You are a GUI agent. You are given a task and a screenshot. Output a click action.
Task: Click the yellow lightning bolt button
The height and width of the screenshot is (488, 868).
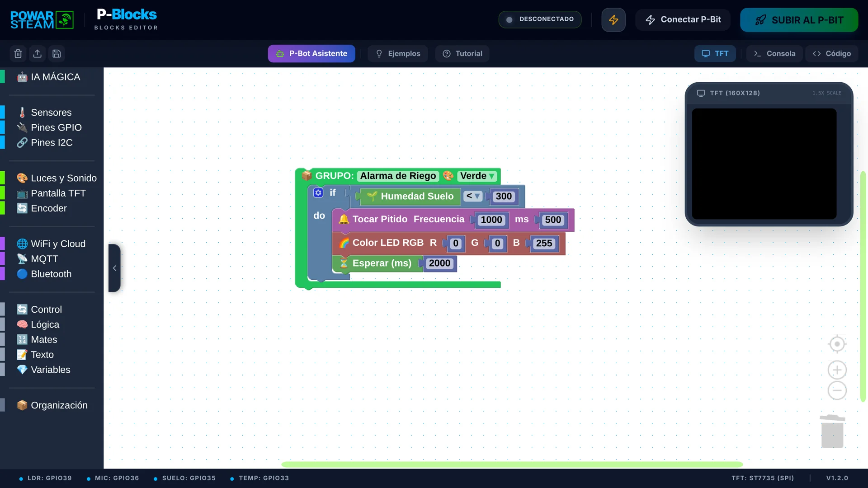click(613, 20)
